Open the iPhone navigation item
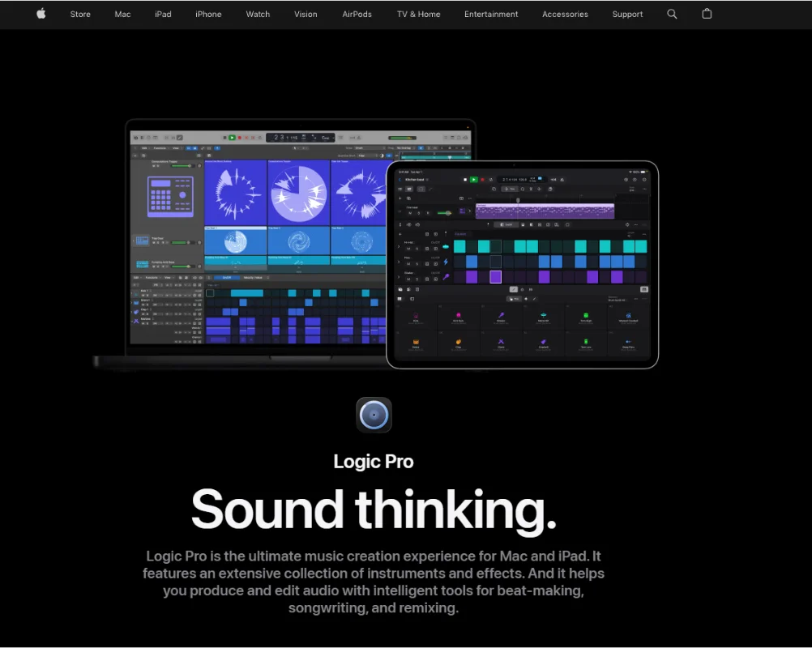812x648 pixels. tap(209, 15)
